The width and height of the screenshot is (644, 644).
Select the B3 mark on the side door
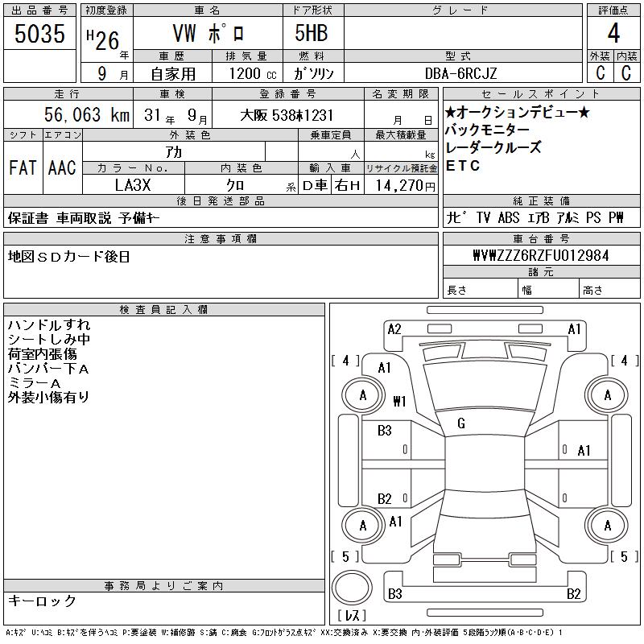pyautogui.click(x=385, y=431)
